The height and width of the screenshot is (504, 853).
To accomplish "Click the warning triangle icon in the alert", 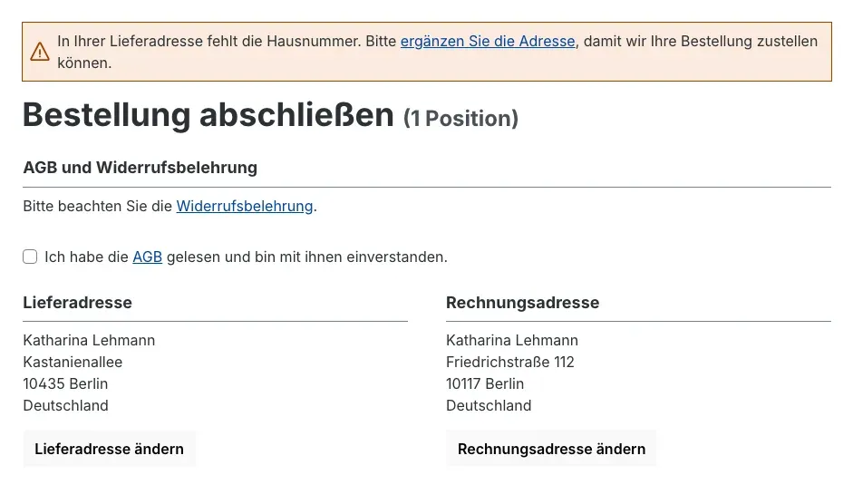I will [40, 52].
